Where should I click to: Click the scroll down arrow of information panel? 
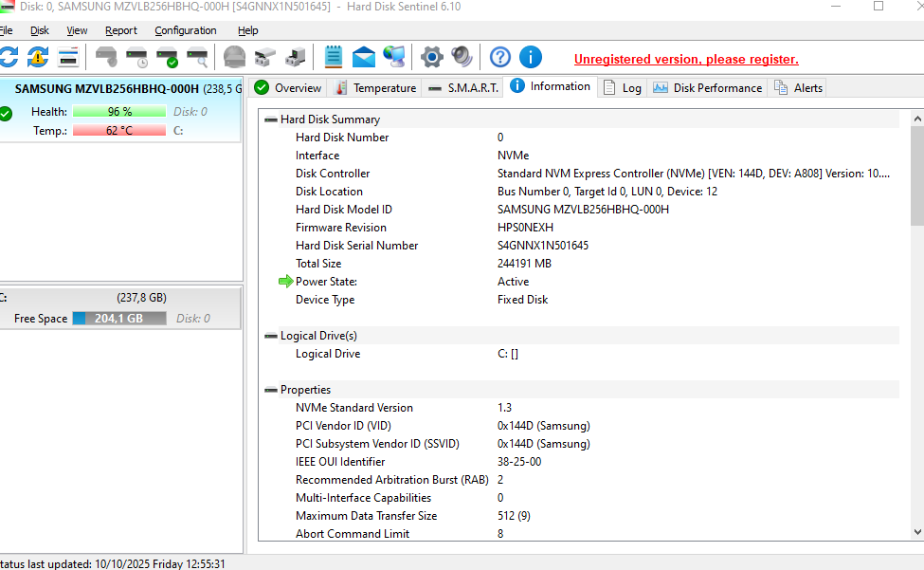[x=916, y=533]
